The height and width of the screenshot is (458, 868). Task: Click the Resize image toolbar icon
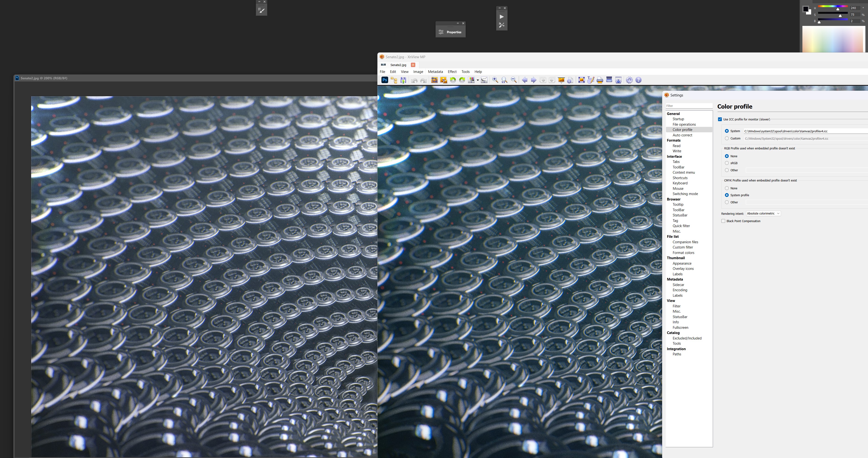[444, 80]
